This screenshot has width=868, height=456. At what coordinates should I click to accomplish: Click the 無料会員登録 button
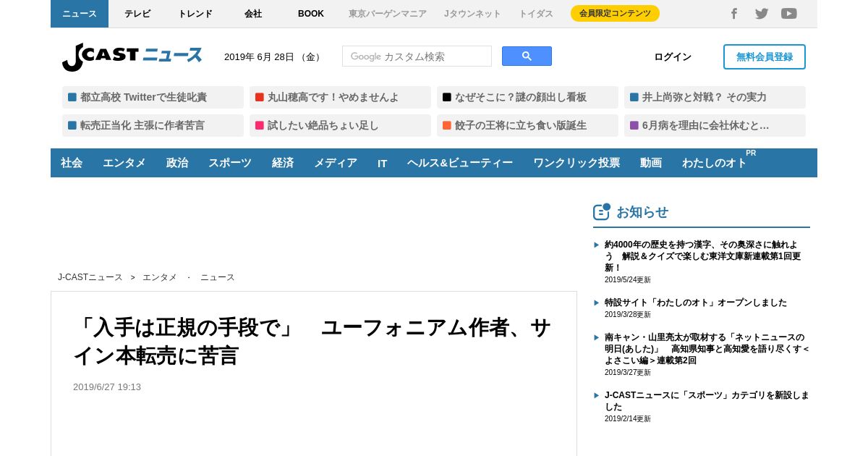click(765, 57)
